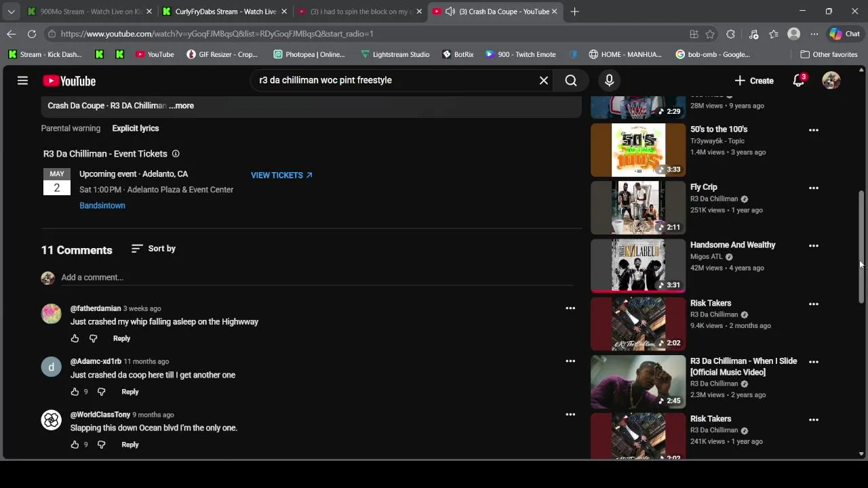Go back with the browser back arrow
This screenshot has height=488, width=868.
pyautogui.click(x=12, y=34)
